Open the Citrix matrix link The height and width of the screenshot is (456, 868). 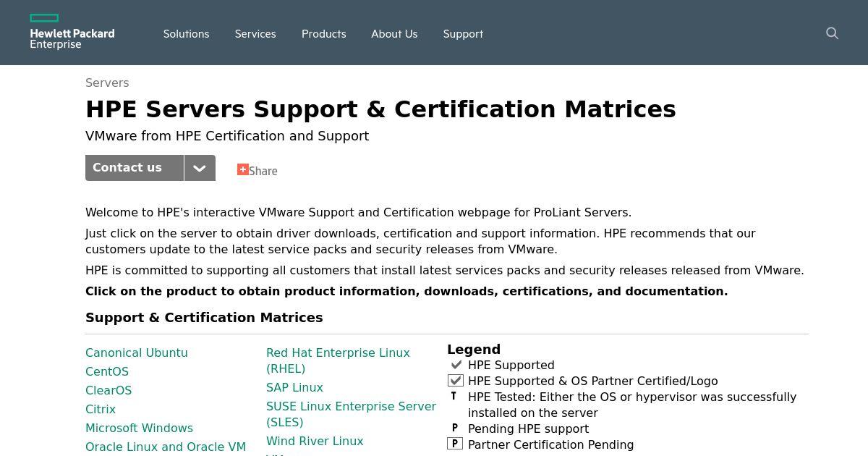click(101, 409)
